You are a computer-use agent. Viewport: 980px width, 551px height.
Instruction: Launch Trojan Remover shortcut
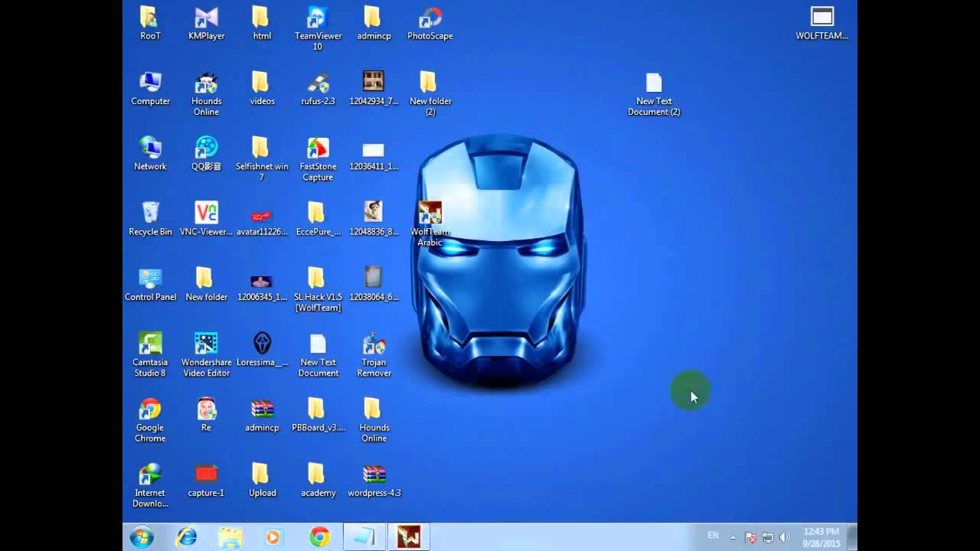tap(374, 354)
